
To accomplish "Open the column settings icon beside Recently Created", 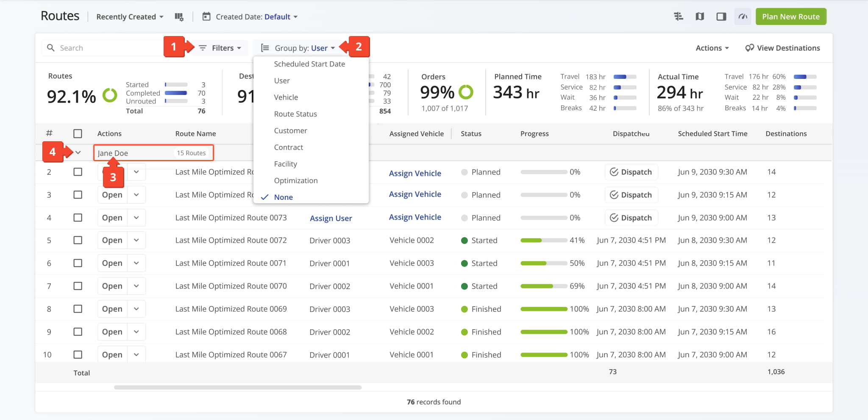I will pos(179,17).
